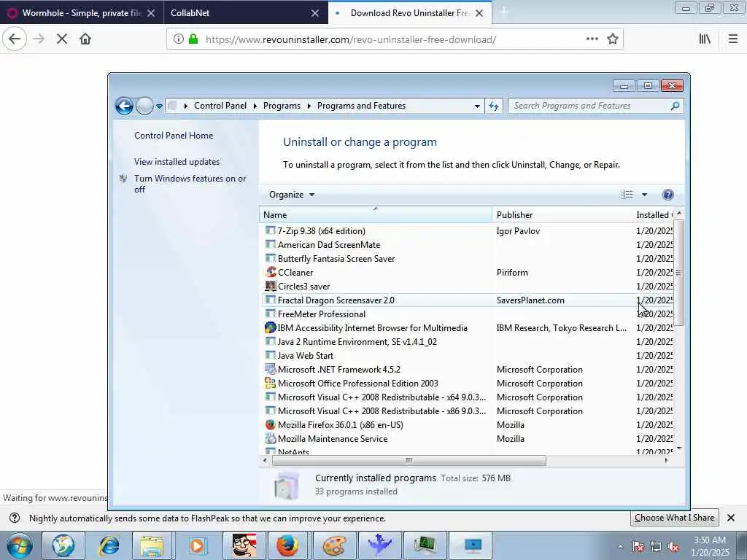
Task: Click IBM Accessibility Internet Browser icon
Action: [x=270, y=327]
